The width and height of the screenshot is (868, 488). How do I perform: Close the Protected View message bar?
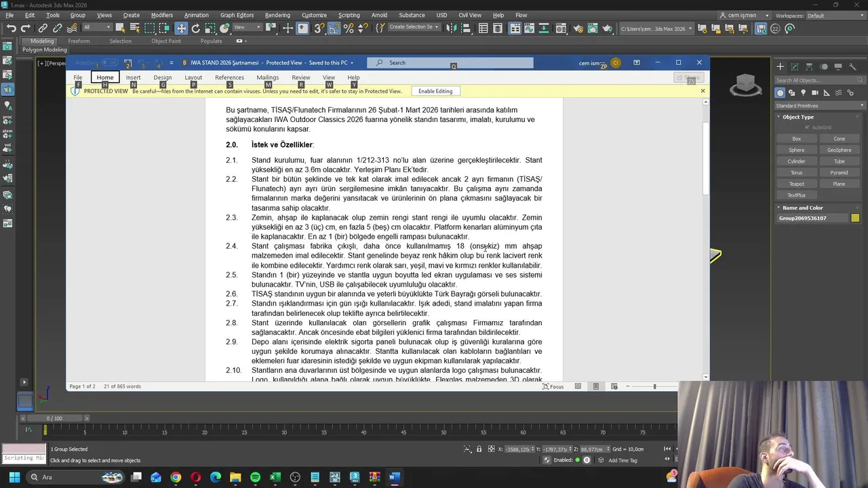(x=703, y=91)
